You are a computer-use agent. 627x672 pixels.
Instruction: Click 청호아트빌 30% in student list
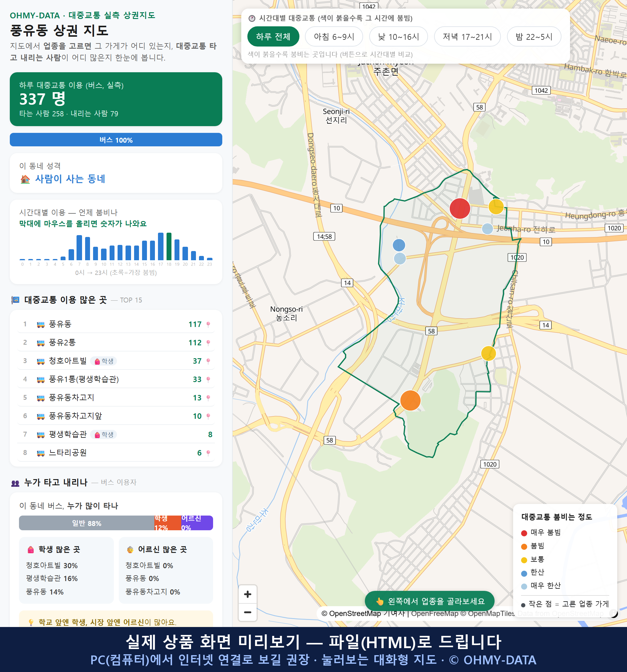52,565
